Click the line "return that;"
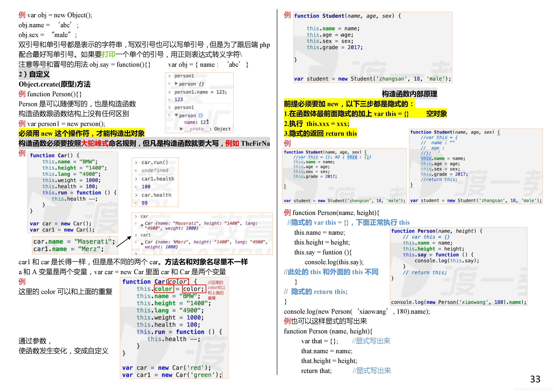The width and height of the screenshot is (554, 392). [316, 371]
